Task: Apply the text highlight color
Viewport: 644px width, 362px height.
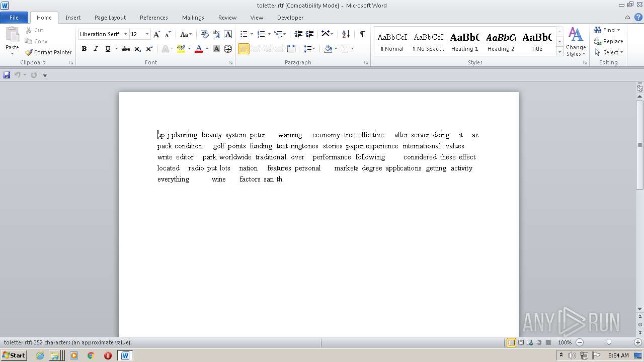Action: pos(181,49)
